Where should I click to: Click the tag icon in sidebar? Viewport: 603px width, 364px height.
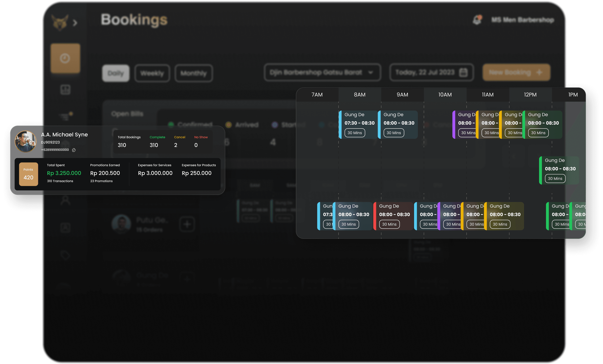65,255
